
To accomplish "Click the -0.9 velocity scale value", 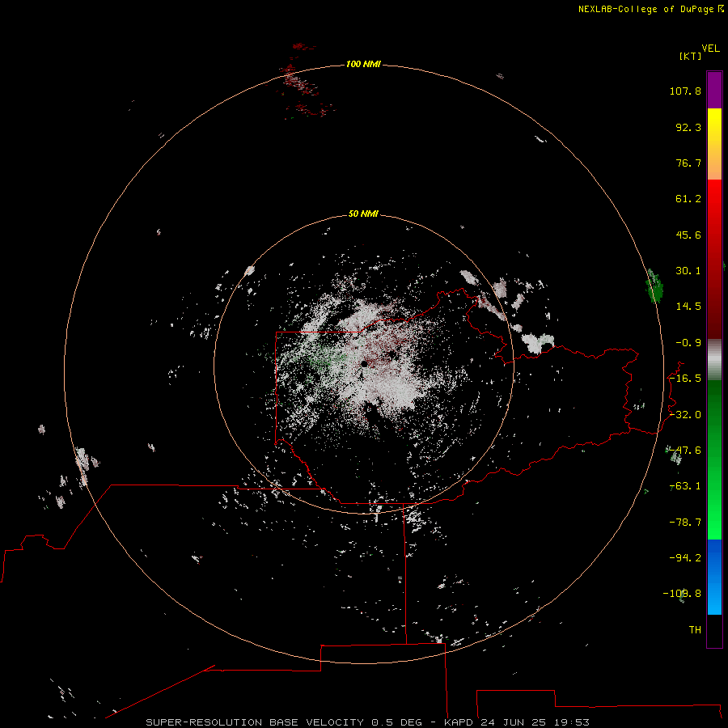I will 688,343.
